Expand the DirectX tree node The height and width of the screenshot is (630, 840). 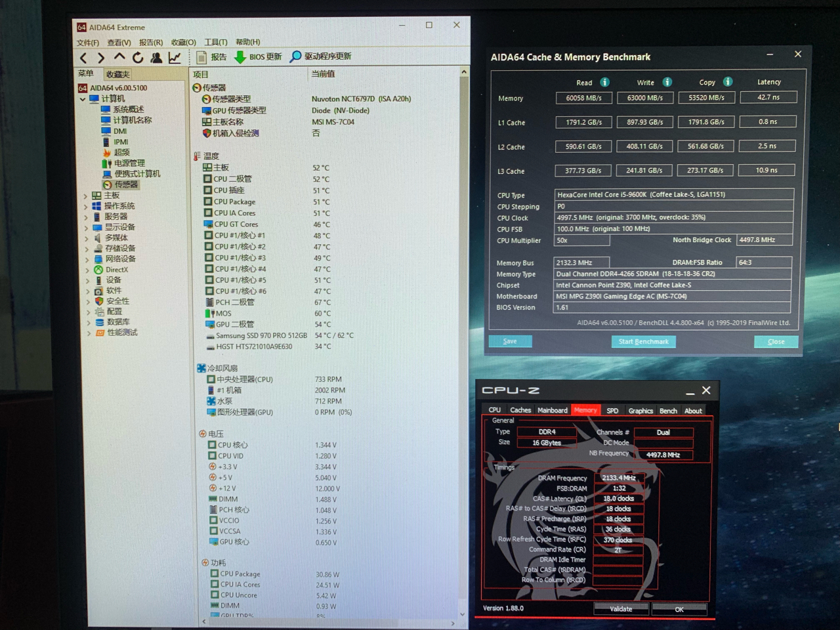[x=87, y=270]
